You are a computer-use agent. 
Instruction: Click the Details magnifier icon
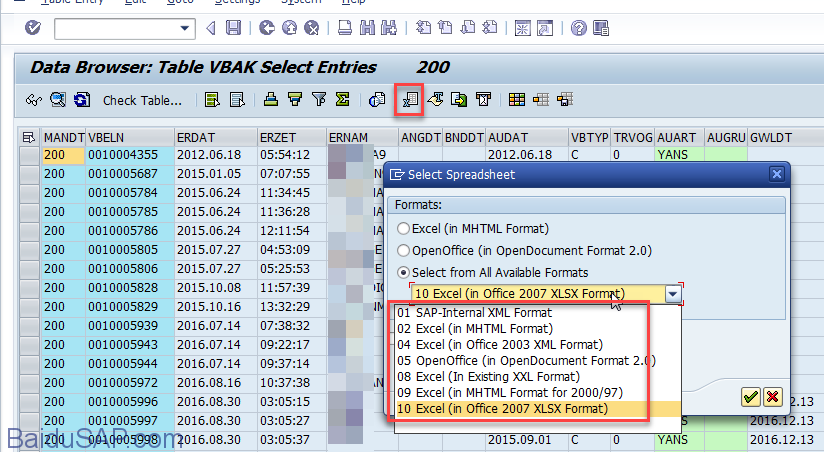(x=58, y=99)
